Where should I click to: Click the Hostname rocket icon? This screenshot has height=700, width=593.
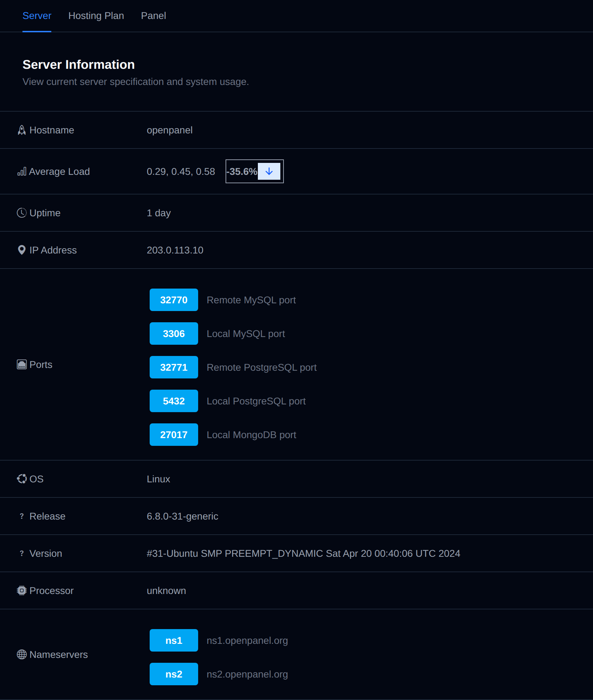pyautogui.click(x=22, y=130)
